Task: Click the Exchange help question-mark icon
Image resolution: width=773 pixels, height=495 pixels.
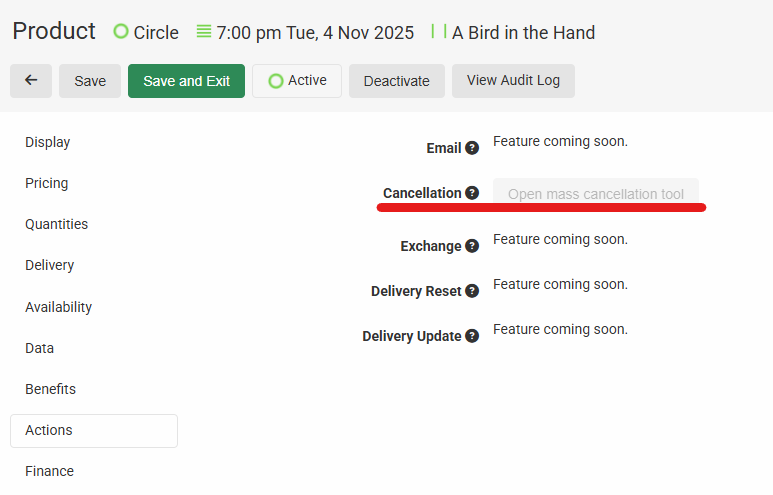Action: (x=472, y=246)
